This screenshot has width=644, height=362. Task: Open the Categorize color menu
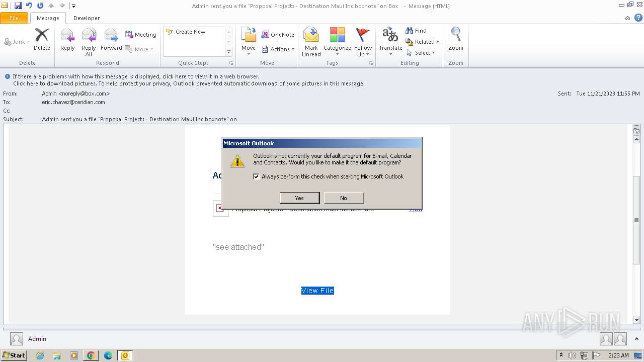337,42
